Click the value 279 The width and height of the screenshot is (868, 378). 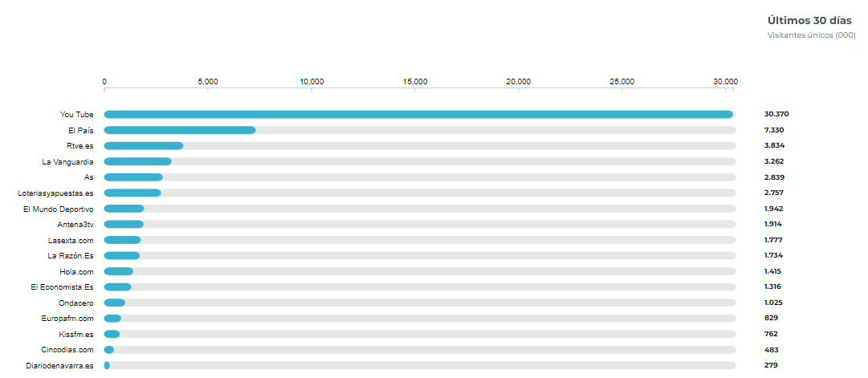coord(771,365)
